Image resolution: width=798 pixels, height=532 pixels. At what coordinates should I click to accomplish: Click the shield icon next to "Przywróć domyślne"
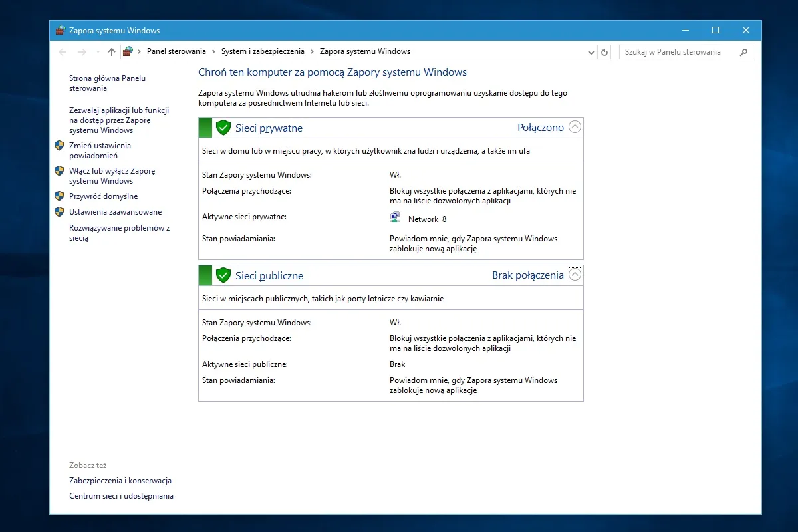(61, 196)
